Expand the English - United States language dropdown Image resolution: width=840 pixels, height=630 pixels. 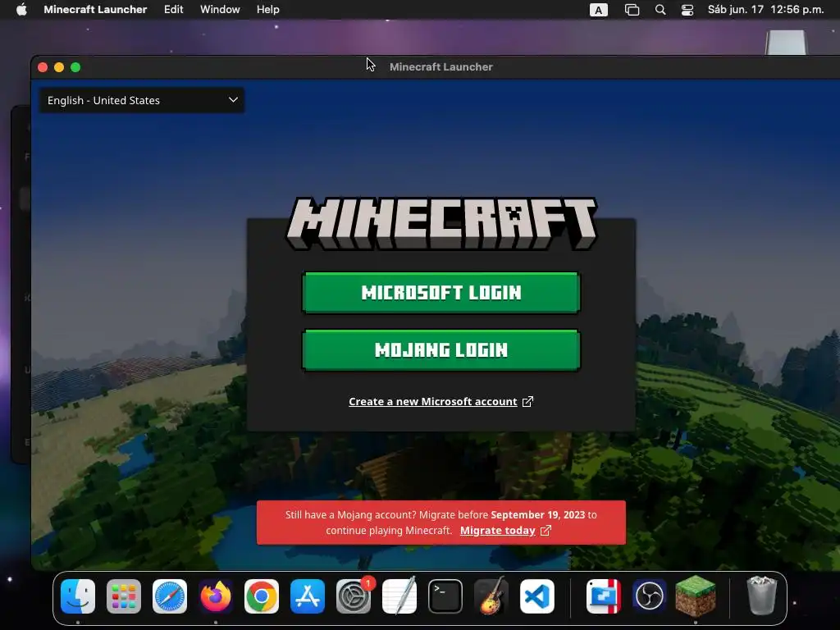coord(142,100)
